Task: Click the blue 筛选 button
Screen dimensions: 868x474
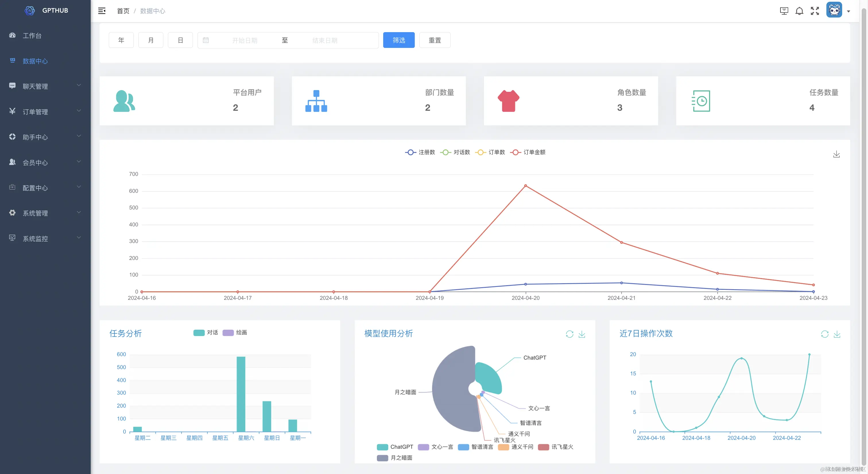Action: pyautogui.click(x=399, y=40)
